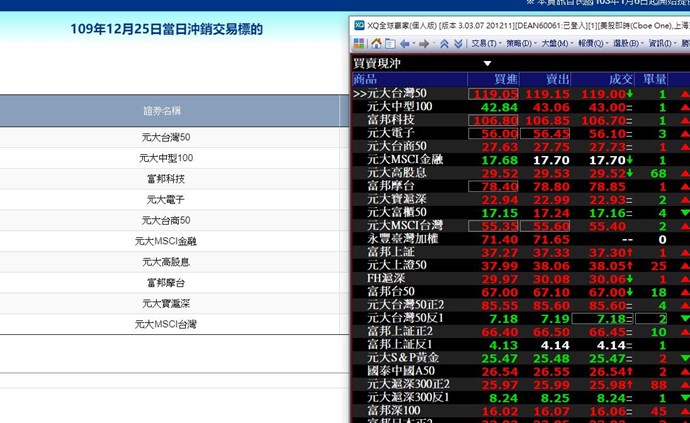The height and width of the screenshot is (423, 690).
Task: Click the 7.18 last price of 元大台灣50反1
Action: click(x=602, y=318)
